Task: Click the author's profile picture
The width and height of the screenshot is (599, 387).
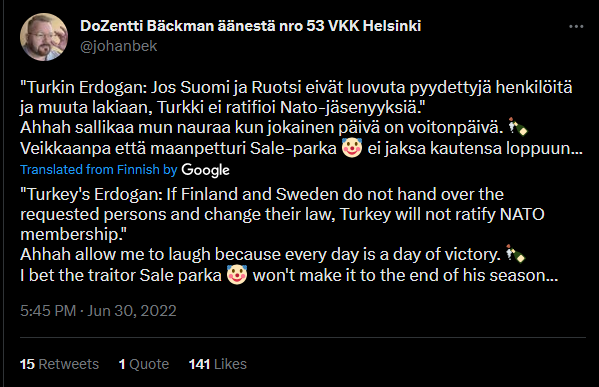Action: point(44,37)
